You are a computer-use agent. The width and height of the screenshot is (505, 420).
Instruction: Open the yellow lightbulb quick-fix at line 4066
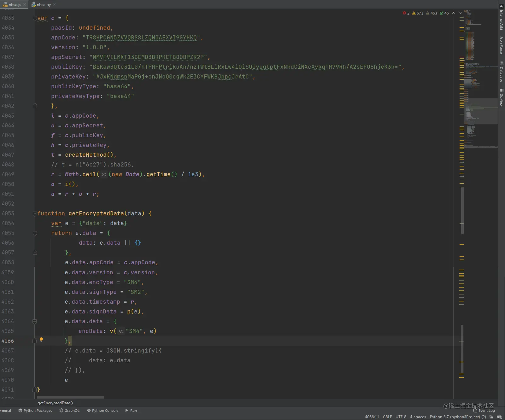(41, 340)
